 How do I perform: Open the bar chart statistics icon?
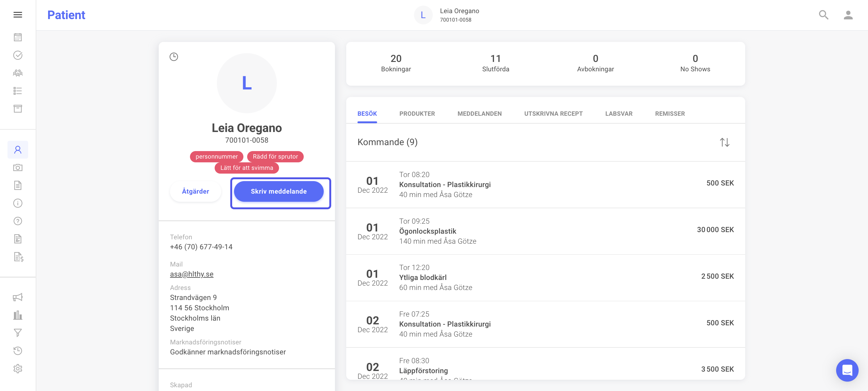click(18, 315)
